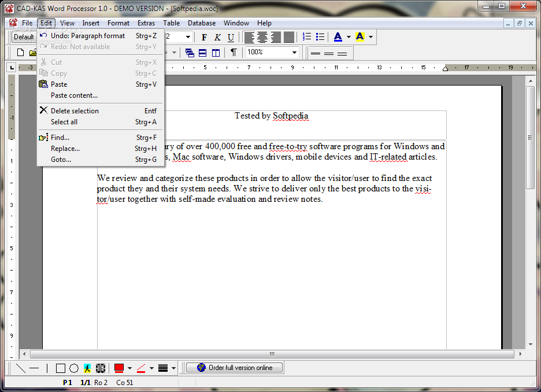
Task: Click Order full version online button
Action: point(235,368)
